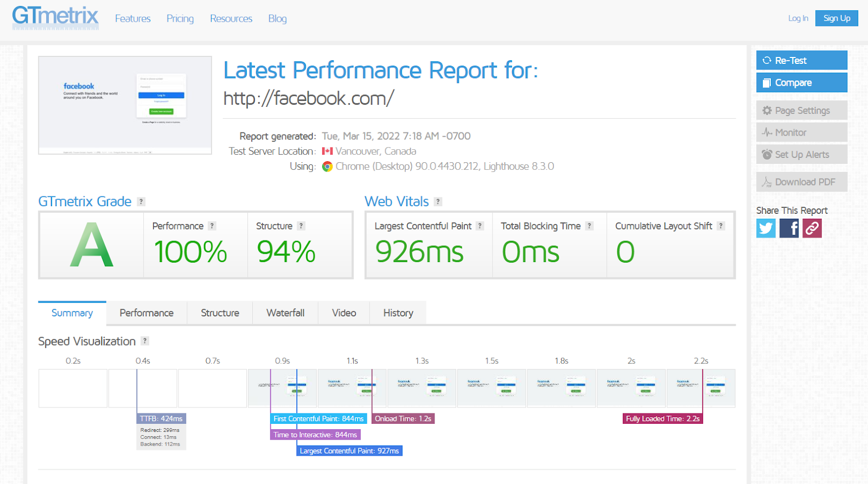Go to the Pricing page
868x484 pixels.
180,18
